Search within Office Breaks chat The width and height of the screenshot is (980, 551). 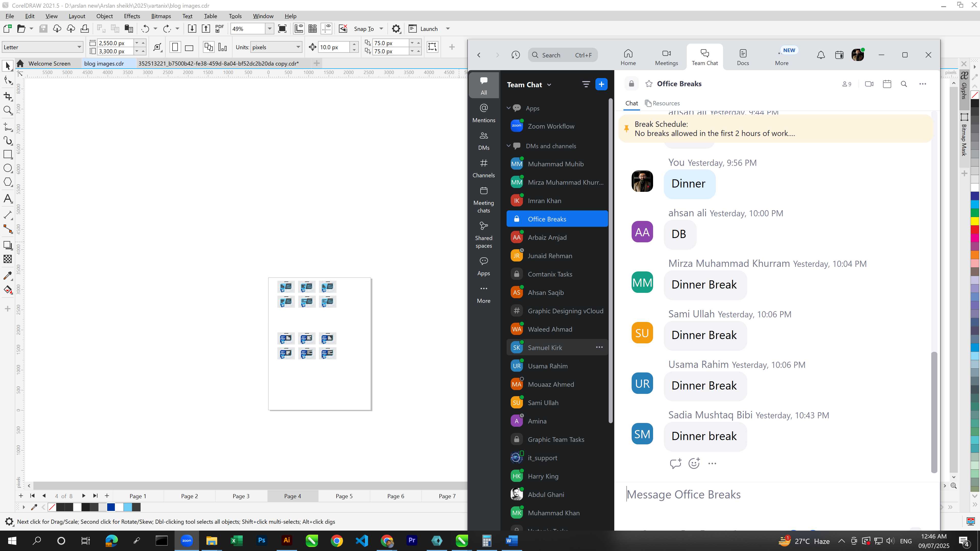point(904,84)
